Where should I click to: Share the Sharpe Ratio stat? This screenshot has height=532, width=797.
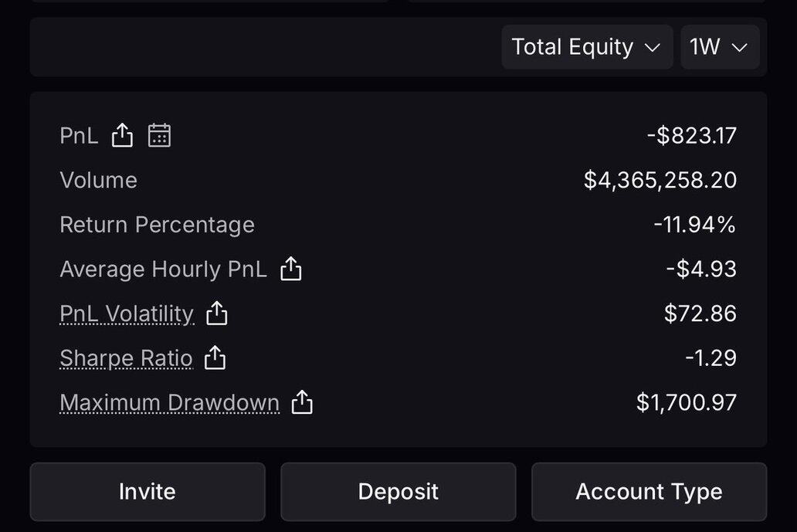215,358
